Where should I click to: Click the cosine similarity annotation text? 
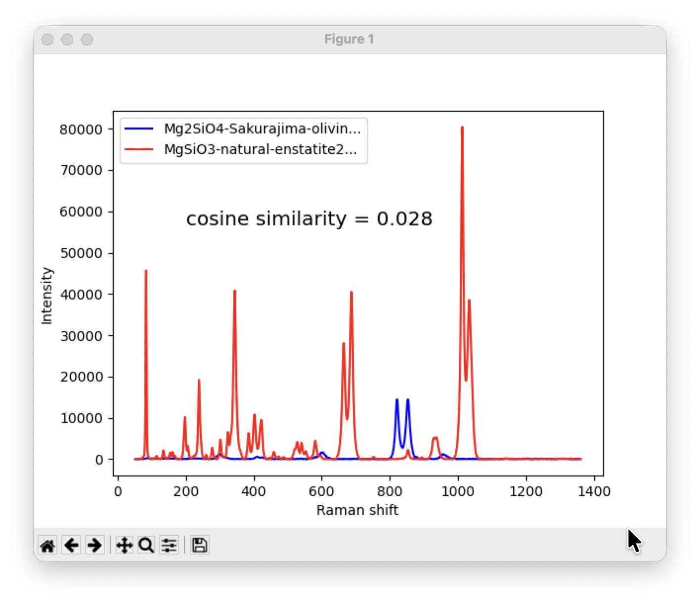(x=309, y=218)
